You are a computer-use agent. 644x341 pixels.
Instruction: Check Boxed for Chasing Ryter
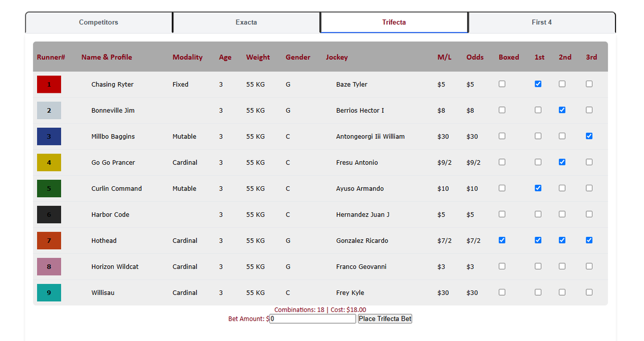pyautogui.click(x=502, y=84)
